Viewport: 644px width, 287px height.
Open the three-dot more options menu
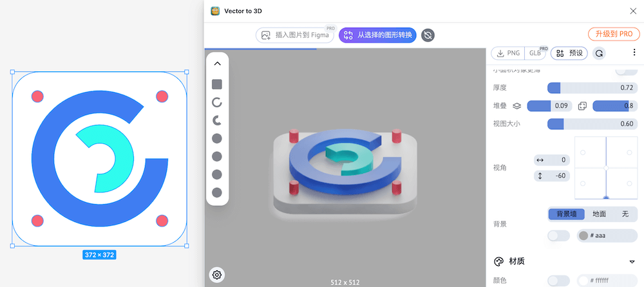pyautogui.click(x=634, y=53)
